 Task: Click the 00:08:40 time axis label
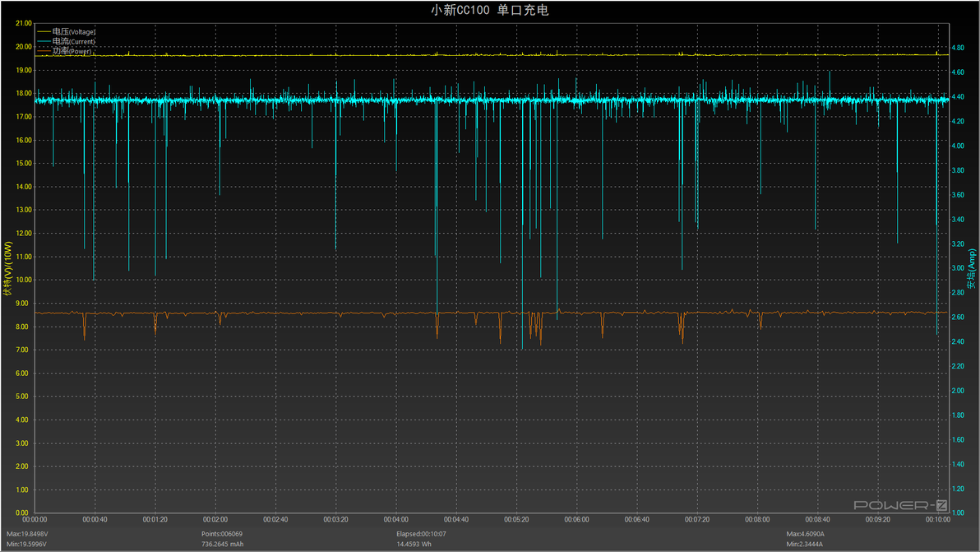coord(817,519)
